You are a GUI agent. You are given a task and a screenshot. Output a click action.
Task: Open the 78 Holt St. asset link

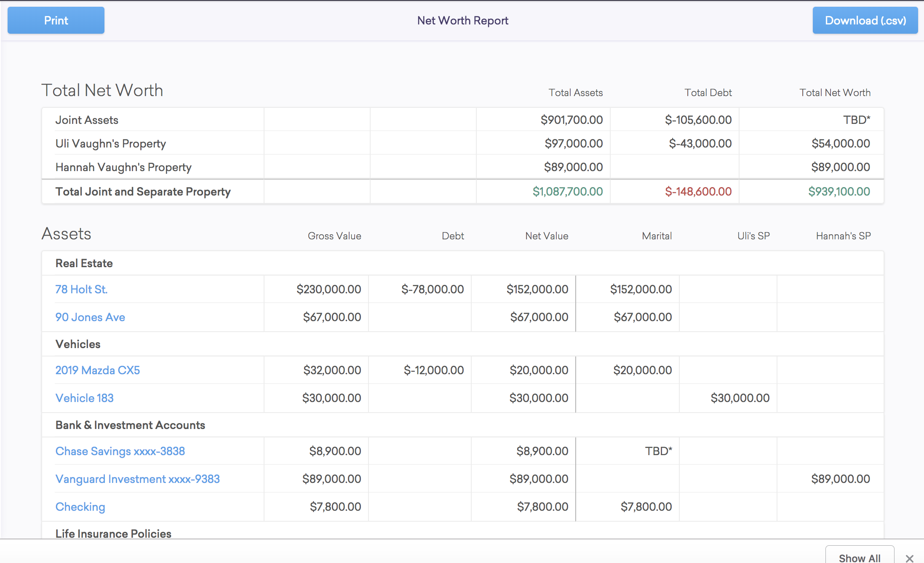[x=81, y=289]
